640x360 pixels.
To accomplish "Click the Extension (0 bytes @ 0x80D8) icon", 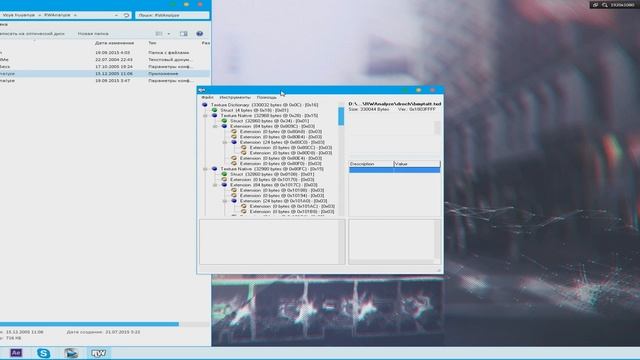I will (x=244, y=153).
